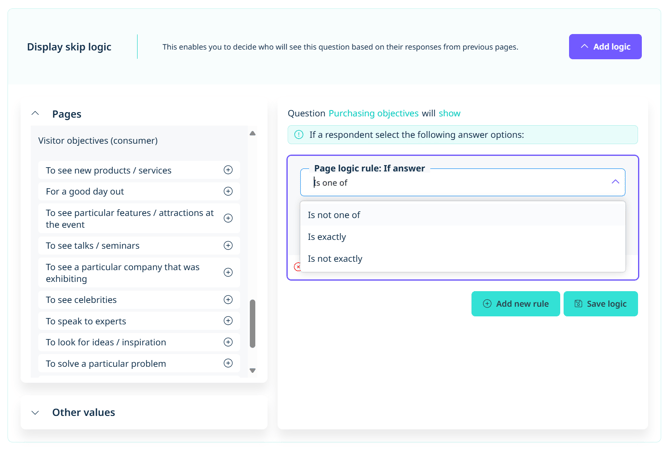Collapse the Pages section

pos(36,114)
